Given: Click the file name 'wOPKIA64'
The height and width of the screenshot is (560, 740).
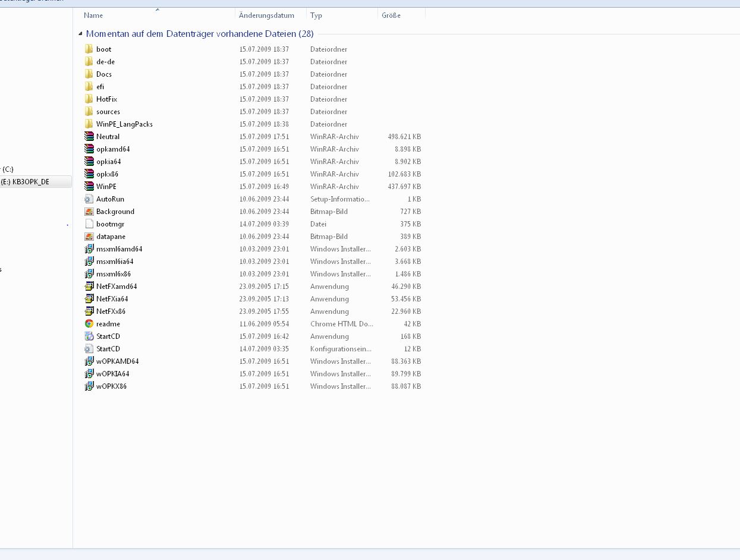Looking at the screenshot, I should tap(112, 374).
